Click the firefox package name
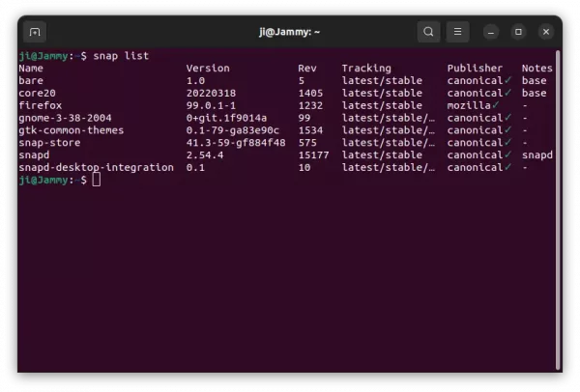 pos(41,105)
